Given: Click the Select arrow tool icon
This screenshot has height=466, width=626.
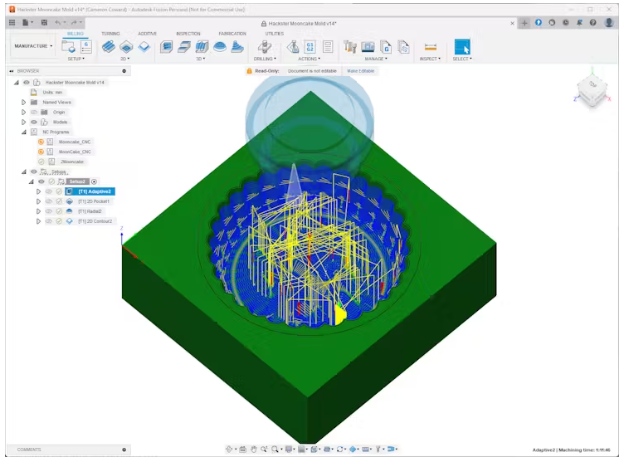Looking at the screenshot, I should [462, 46].
